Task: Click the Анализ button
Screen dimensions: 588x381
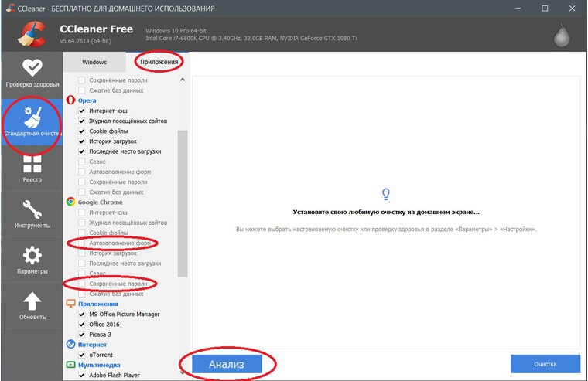Action: (x=227, y=364)
